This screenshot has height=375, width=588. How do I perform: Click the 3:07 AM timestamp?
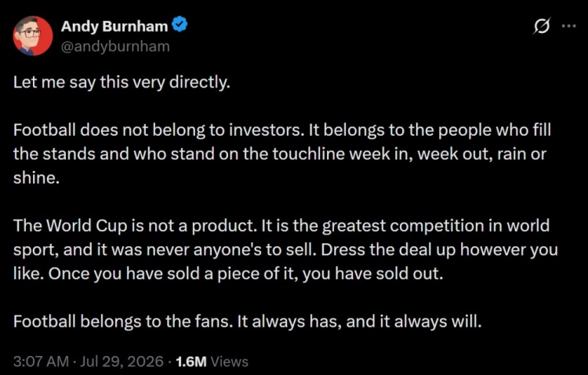[41, 362]
